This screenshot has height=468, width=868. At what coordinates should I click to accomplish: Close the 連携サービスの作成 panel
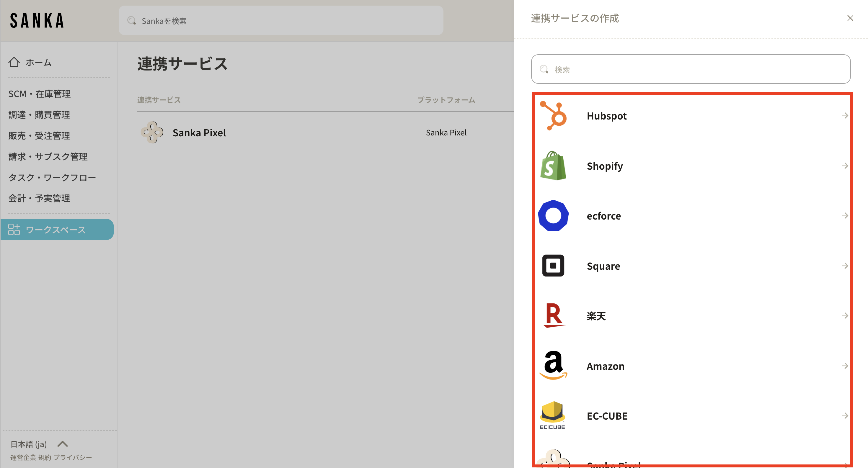(850, 18)
